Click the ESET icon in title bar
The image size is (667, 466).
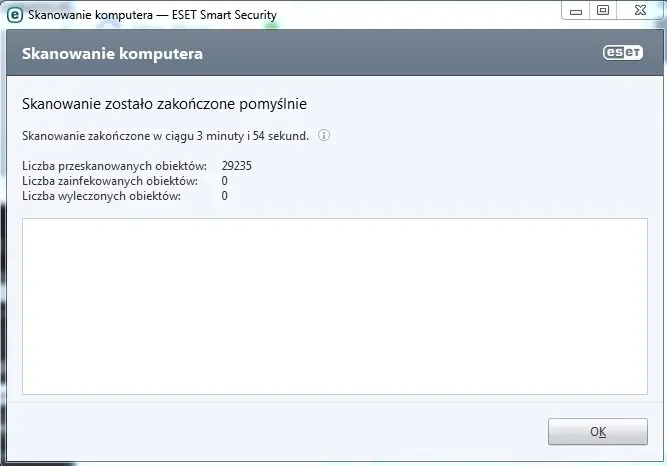coord(15,16)
